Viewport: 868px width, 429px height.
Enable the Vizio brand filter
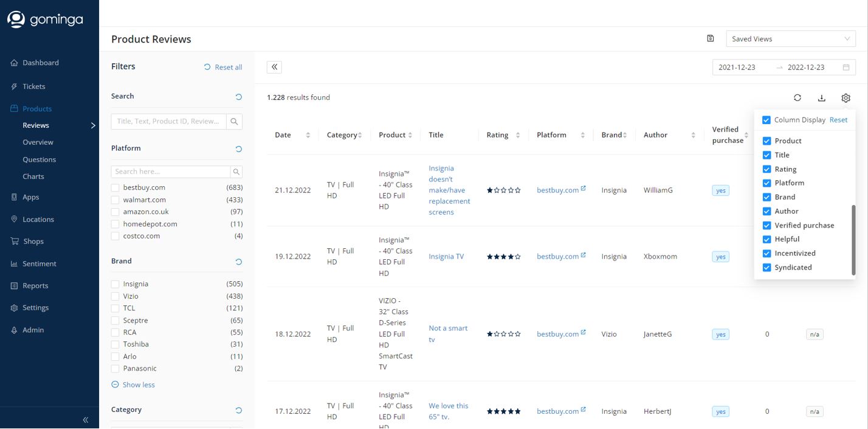(x=115, y=296)
